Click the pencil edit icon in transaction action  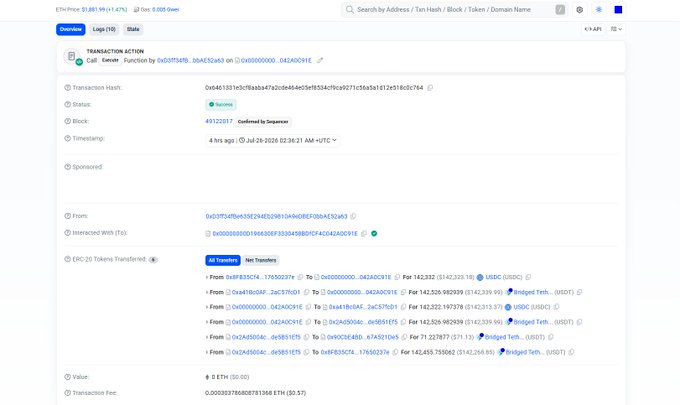320,61
